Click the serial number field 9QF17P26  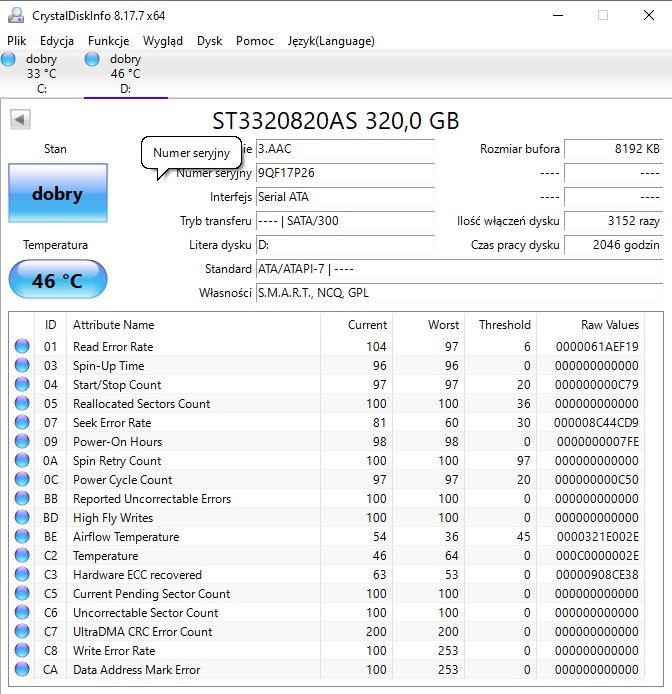pyautogui.click(x=345, y=173)
